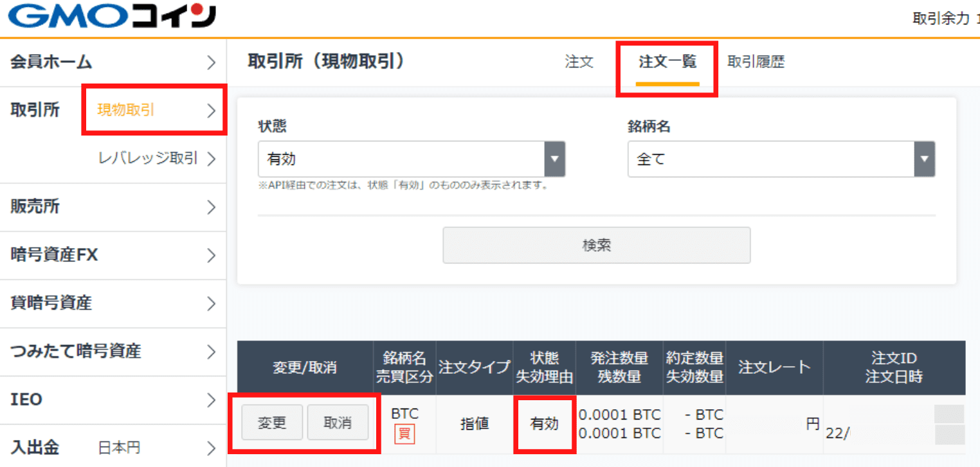The image size is (980, 467).
Task: Click the 指値 order type cell
Action: point(475,423)
